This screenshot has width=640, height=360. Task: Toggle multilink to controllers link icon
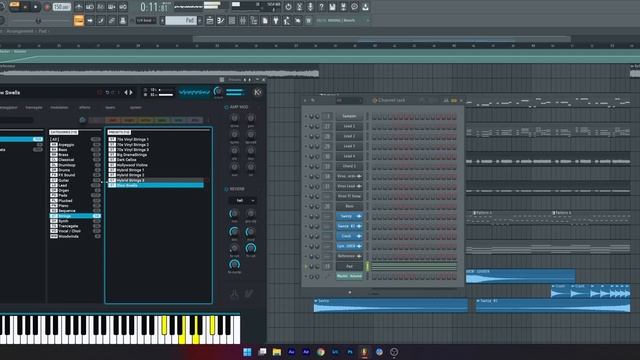pos(111,20)
